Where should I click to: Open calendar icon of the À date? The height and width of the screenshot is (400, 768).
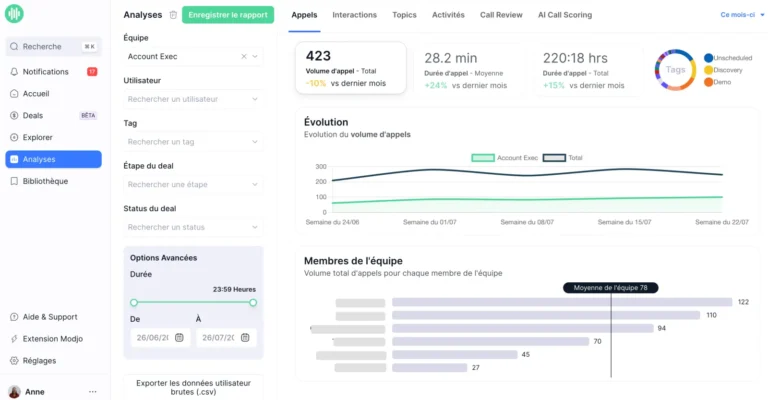(x=245, y=337)
